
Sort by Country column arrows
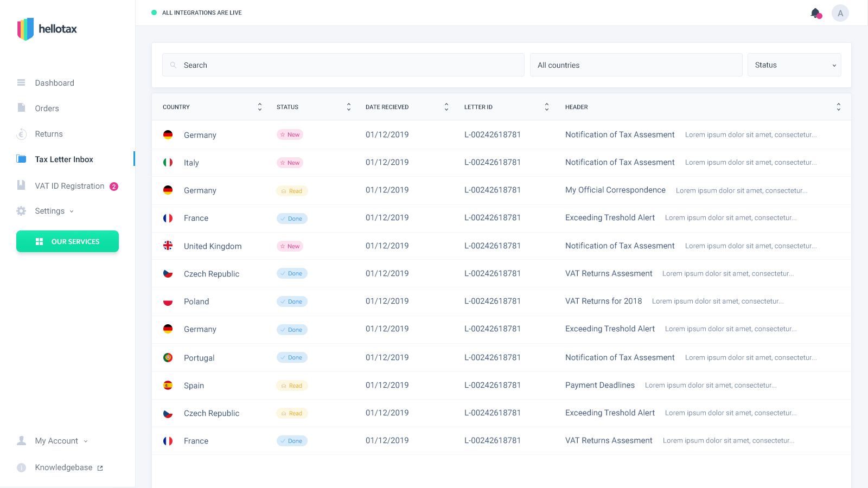tap(260, 107)
